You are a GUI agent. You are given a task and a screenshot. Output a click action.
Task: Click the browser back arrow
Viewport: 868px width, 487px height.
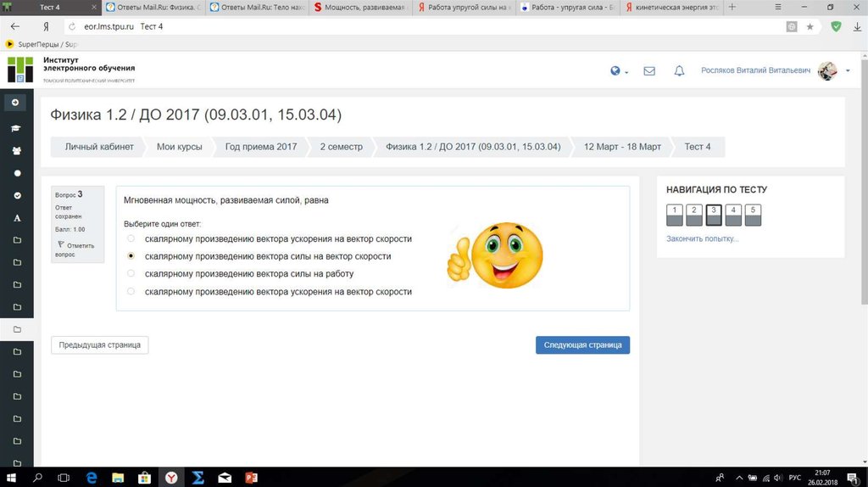coord(15,26)
